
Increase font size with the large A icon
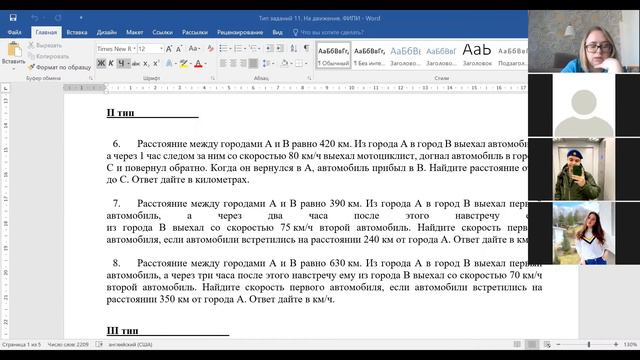pyautogui.click(x=169, y=49)
